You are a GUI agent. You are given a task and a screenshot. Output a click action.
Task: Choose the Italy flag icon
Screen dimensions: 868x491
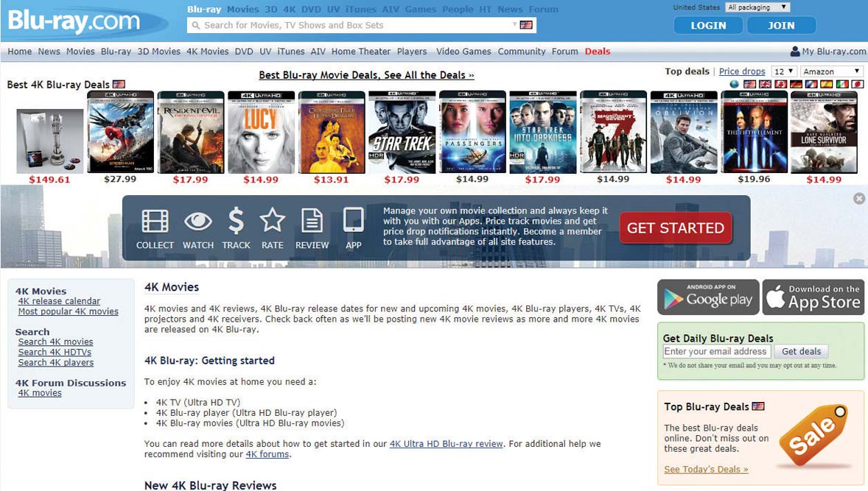(842, 84)
